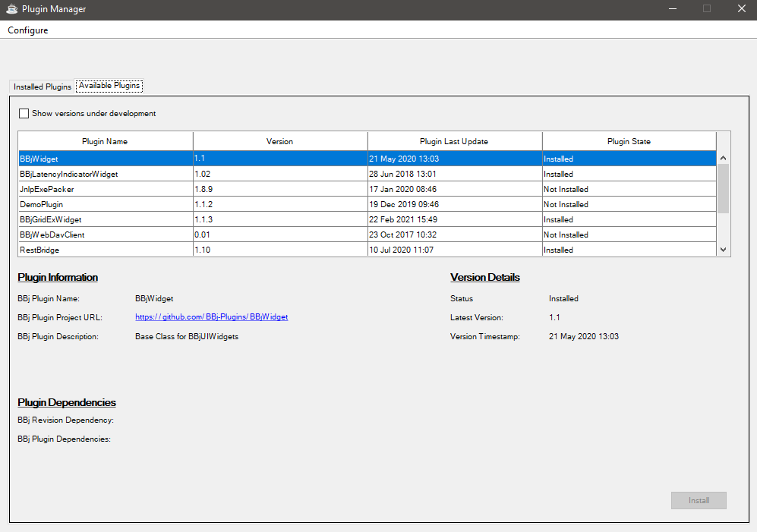
Task: Click the table scrollbar up arrow
Action: (x=723, y=158)
